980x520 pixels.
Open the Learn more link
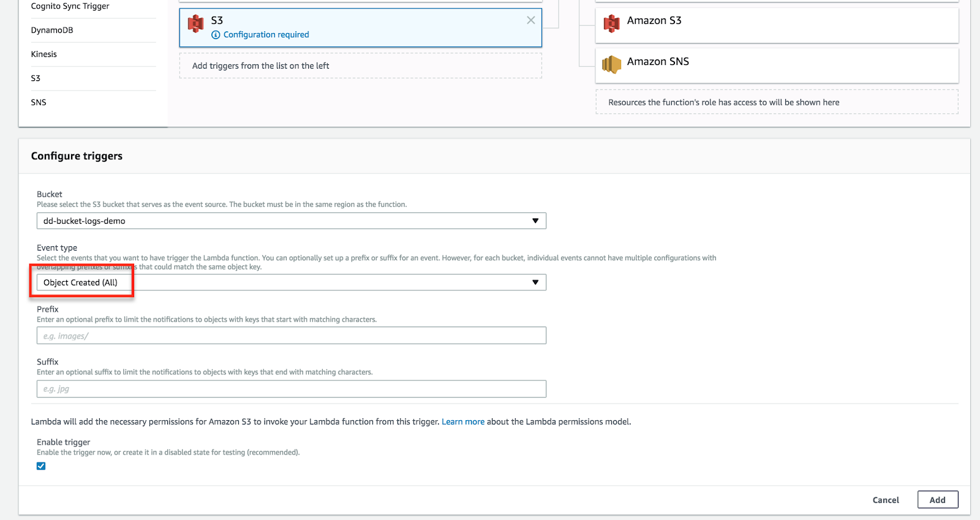tap(463, 421)
